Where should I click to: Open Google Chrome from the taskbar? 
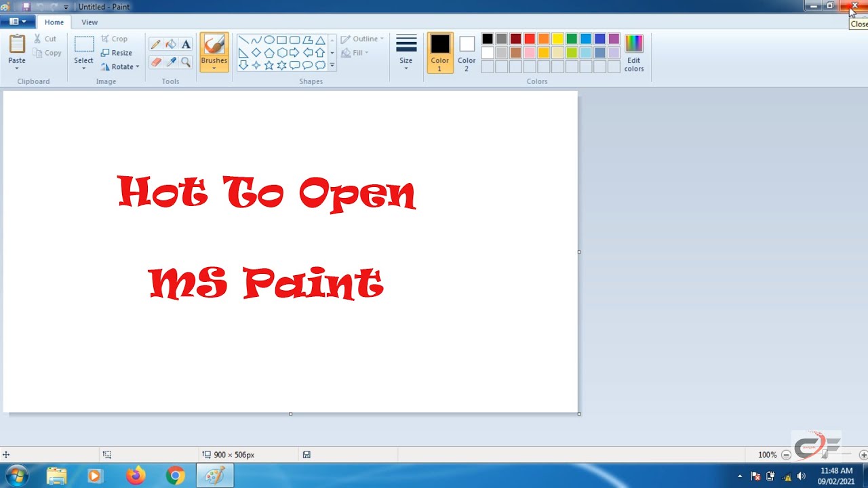pos(175,476)
